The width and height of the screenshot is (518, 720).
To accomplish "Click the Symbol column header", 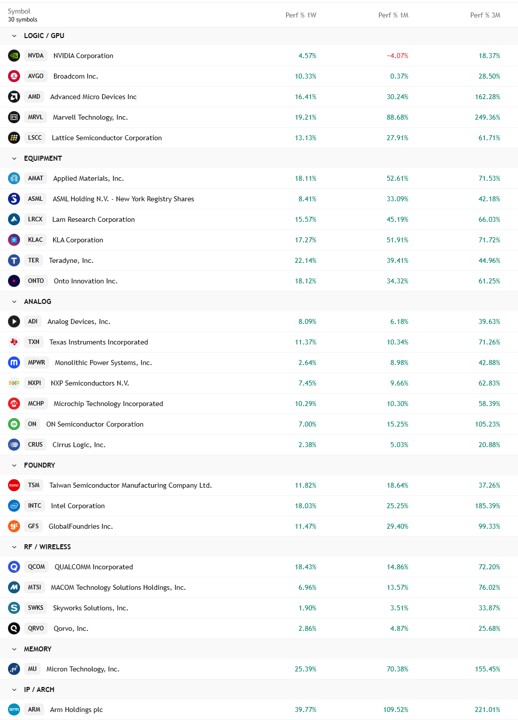I will (x=19, y=11).
